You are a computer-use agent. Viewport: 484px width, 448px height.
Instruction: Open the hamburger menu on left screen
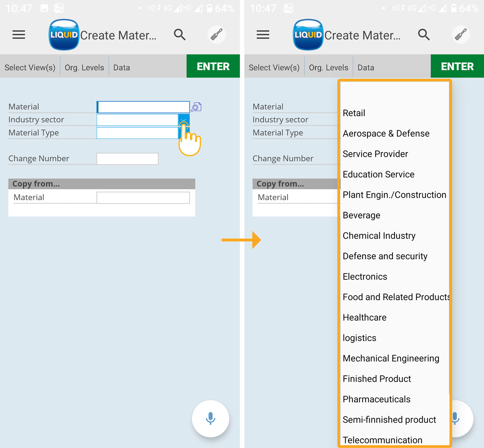(x=19, y=35)
